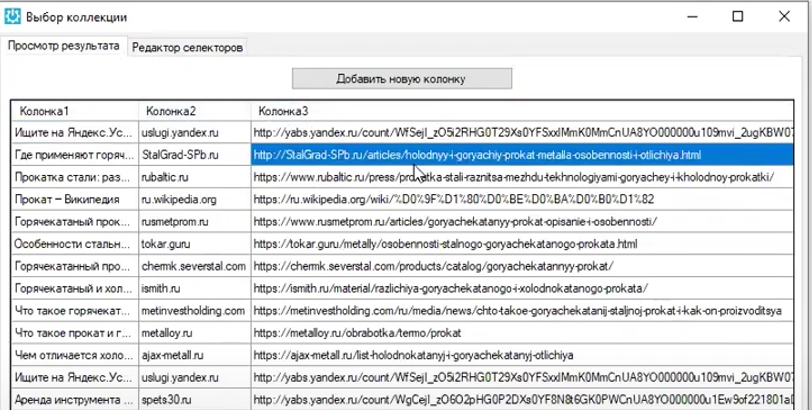Select the ismith.ru/material URL cell
Image resolution: width=812 pixels, height=410 pixels.
point(522,288)
